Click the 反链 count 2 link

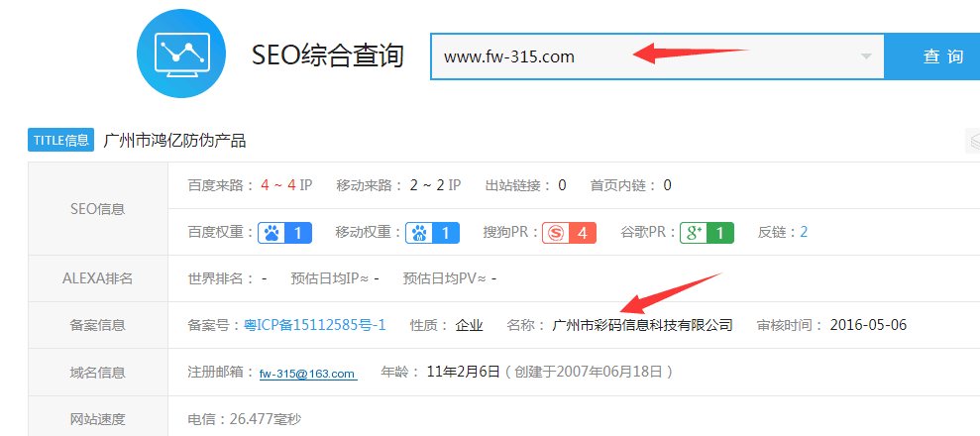point(804,232)
